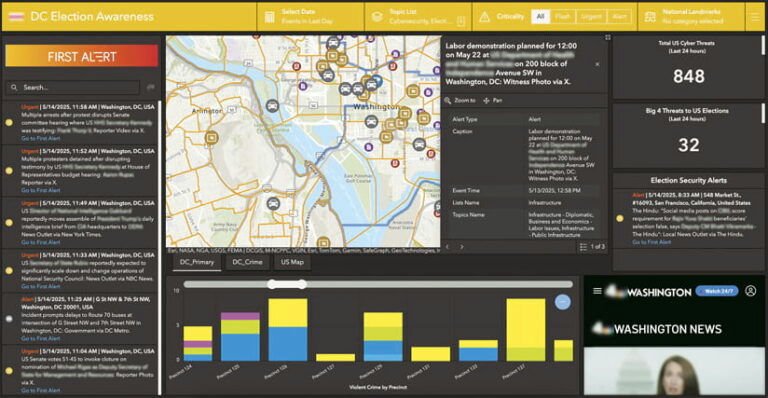This screenshot has height=398, width=768.
Task: Click the Big 4 Threats value 32
Action: click(x=689, y=145)
